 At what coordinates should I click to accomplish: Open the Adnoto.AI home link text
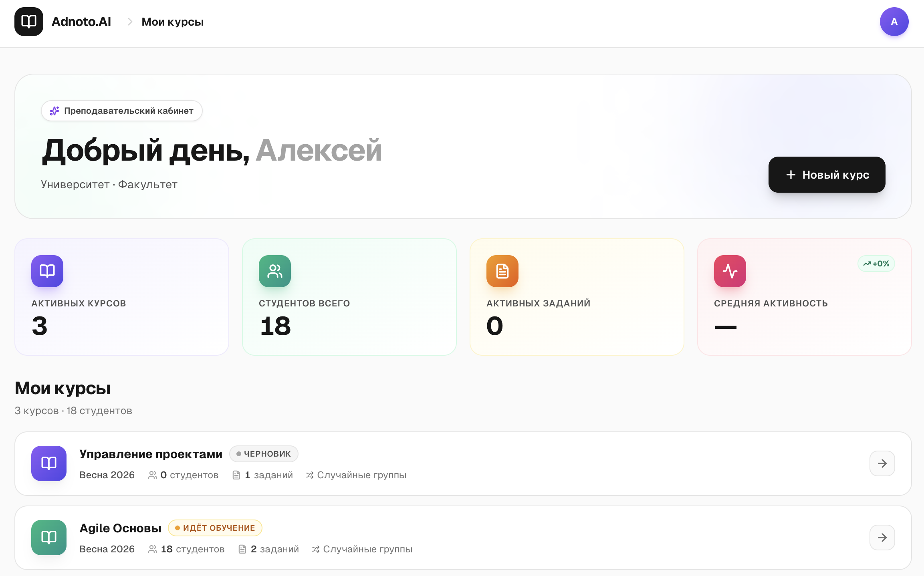[x=81, y=22]
